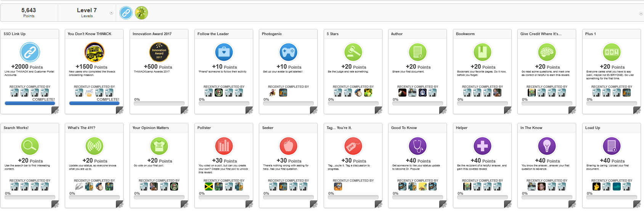Image resolution: width=644 pixels, height=213 pixels.
Task: Click the Helper card title
Action: 461,128
